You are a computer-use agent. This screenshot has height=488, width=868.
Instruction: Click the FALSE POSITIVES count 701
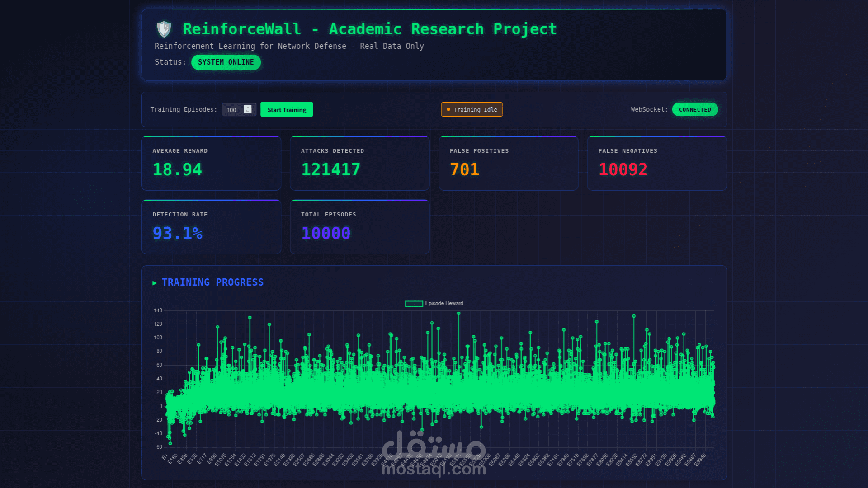pyautogui.click(x=465, y=170)
